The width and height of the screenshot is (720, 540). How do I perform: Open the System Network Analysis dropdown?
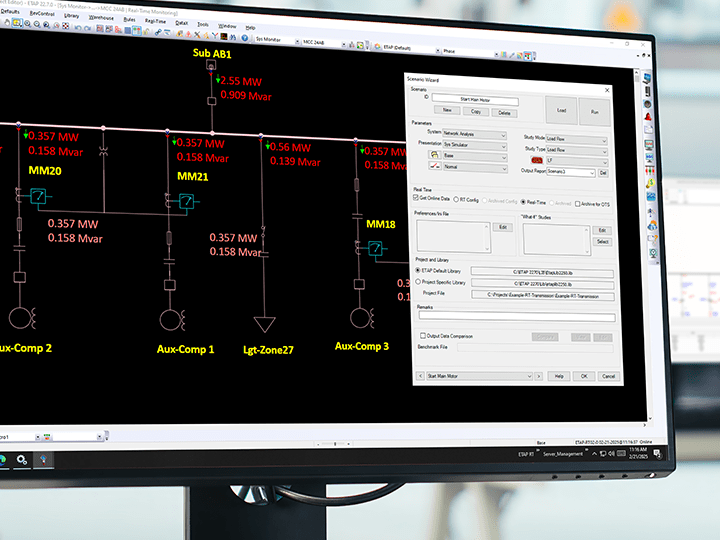pos(473,133)
